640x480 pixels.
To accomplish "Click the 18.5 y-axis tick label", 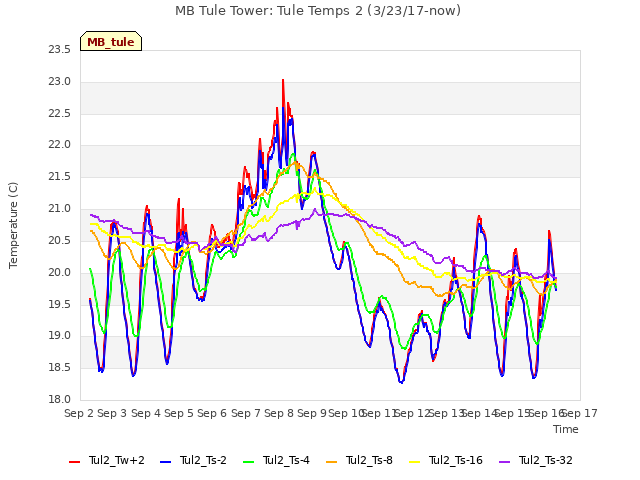I will (x=60, y=368).
